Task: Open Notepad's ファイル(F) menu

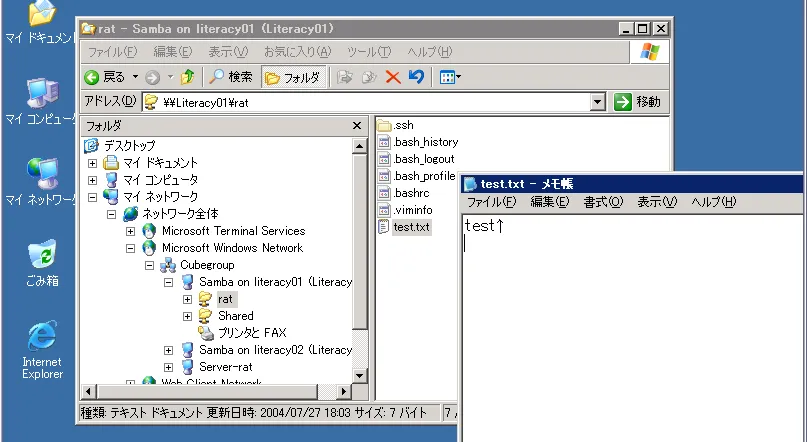Action: (491, 202)
